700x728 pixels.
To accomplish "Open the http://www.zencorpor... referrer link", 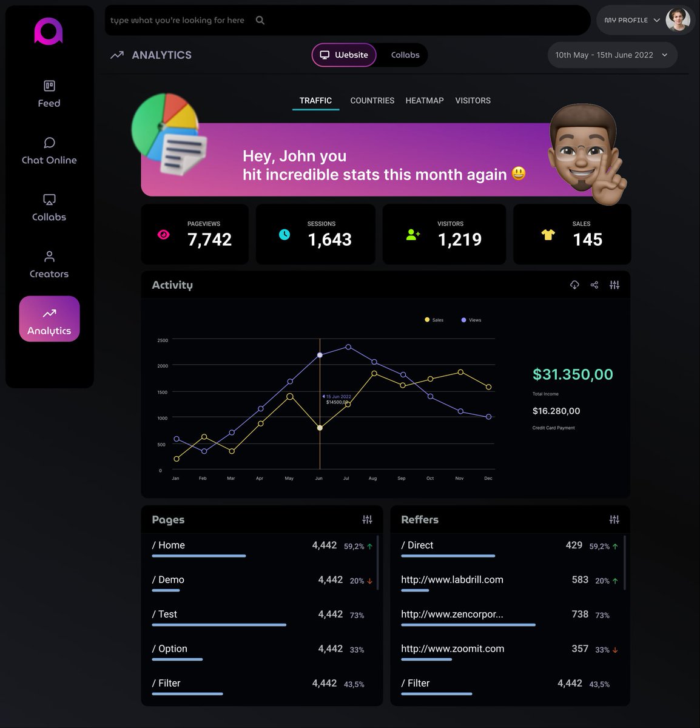I will [x=452, y=615].
